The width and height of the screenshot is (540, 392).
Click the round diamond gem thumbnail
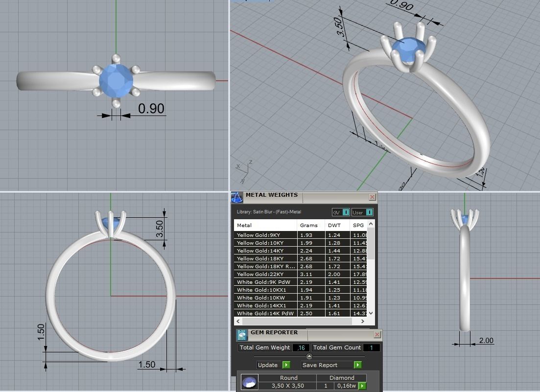249,382
